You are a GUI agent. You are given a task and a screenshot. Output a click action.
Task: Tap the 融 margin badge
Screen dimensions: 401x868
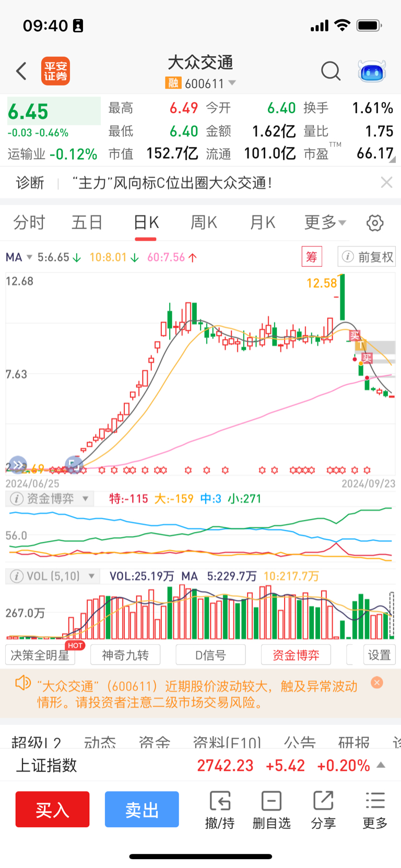pos(173,83)
